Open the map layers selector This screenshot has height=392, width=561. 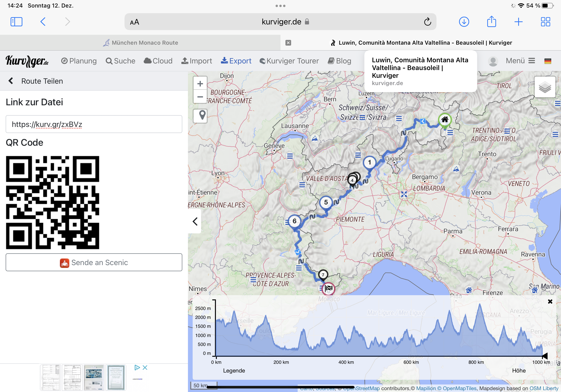545,87
